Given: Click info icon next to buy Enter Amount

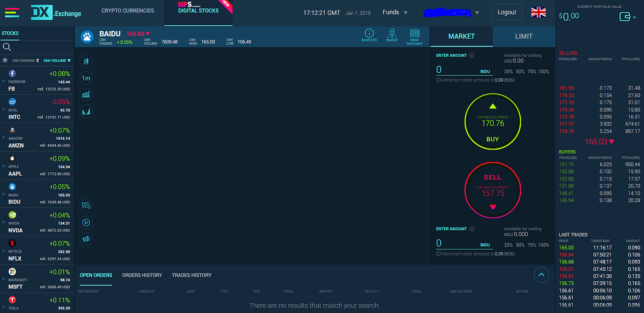Looking at the screenshot, I should 471,55.
